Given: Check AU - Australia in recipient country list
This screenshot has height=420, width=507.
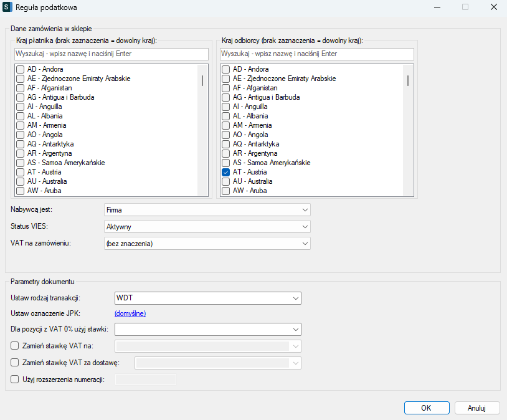Looking at the screenshot, I should coord(226,181).
